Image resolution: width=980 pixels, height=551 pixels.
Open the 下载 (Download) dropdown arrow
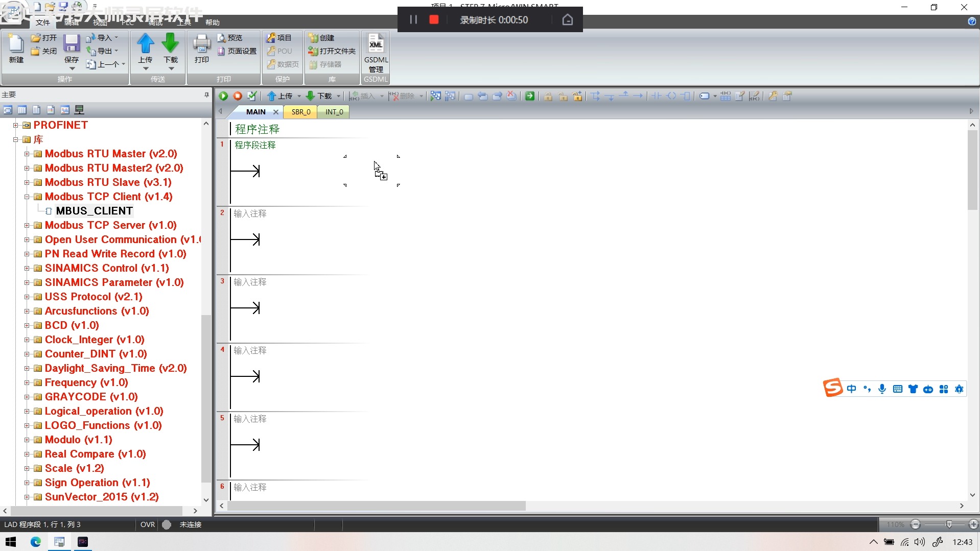click(x=338, y=96)
